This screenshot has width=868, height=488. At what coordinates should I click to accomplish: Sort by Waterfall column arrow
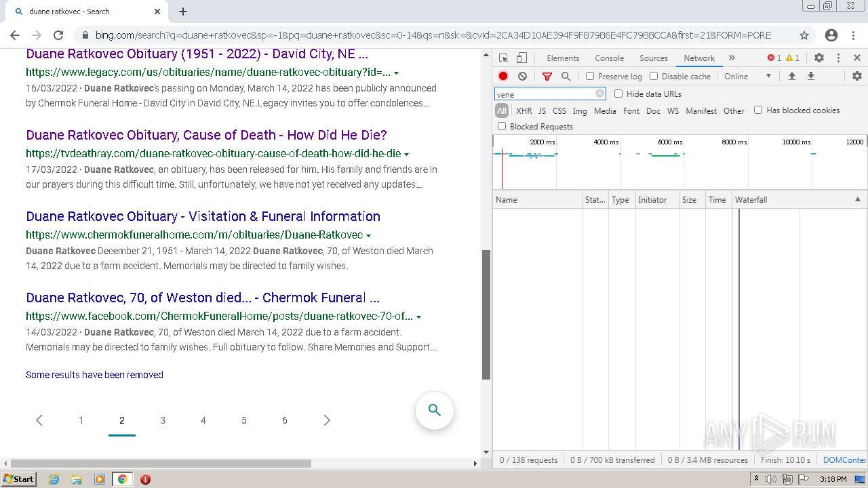(857, 199)
